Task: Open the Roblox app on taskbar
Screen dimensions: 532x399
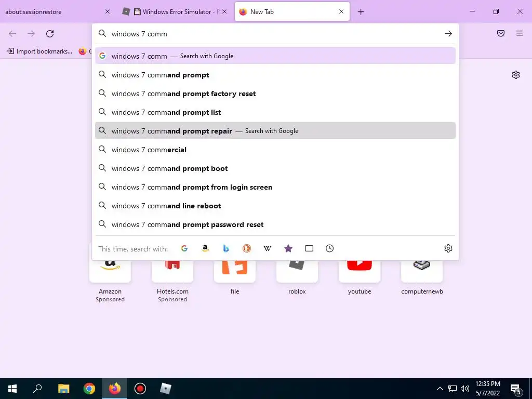Action: (x=166, y=389)
